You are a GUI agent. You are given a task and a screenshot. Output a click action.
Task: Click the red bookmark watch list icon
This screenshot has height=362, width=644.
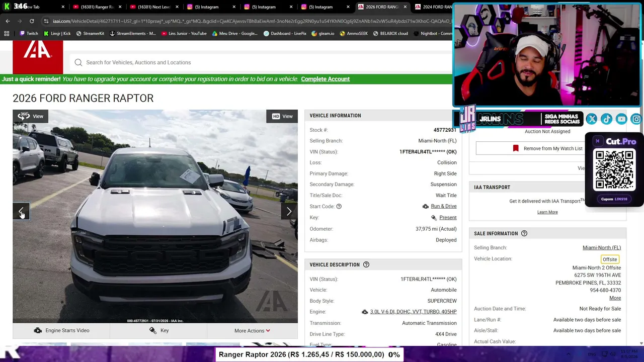pyautogui.click(x=516, y=148)
